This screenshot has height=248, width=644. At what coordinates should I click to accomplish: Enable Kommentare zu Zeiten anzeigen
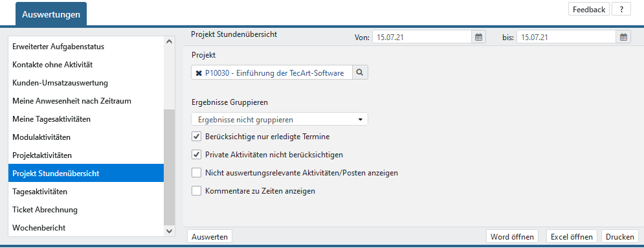(x=196, y=191)
